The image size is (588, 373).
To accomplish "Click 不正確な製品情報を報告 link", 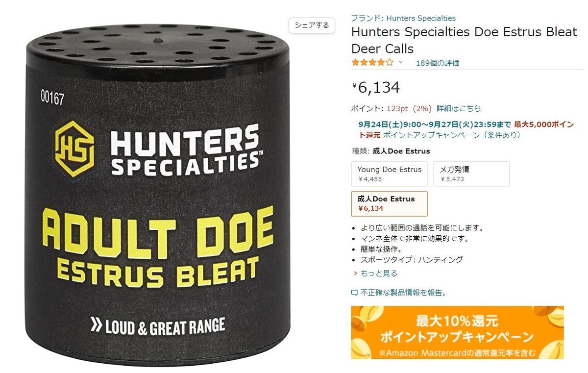I will [403, 293].
